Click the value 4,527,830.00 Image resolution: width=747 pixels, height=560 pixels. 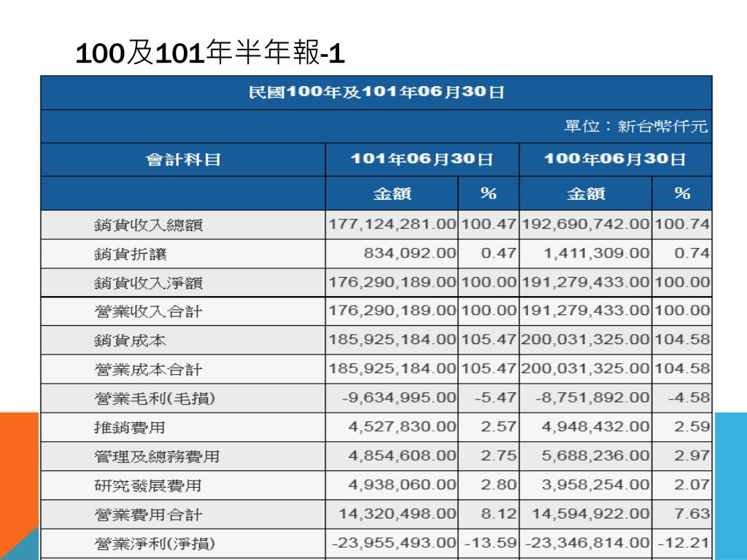point(402,427)
